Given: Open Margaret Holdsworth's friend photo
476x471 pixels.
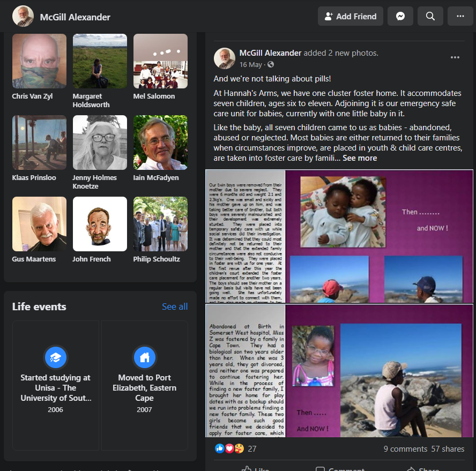Looking at the screenshot, I should pyautogui.click(x=100, y=61).
